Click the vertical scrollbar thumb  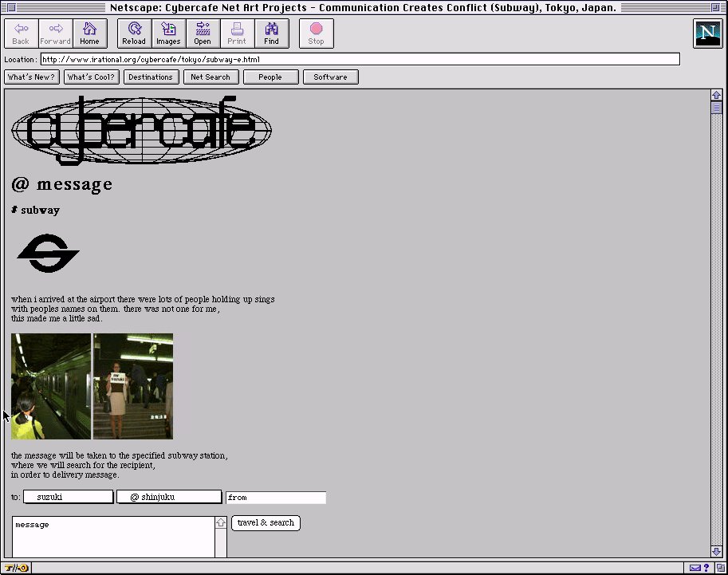pyautogui.click(x=716, y=108)
